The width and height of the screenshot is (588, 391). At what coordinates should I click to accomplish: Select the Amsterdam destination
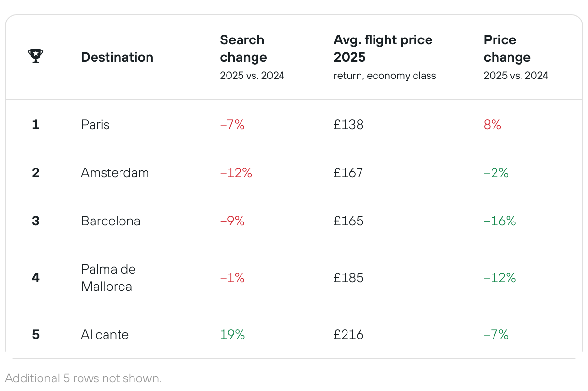115,173
